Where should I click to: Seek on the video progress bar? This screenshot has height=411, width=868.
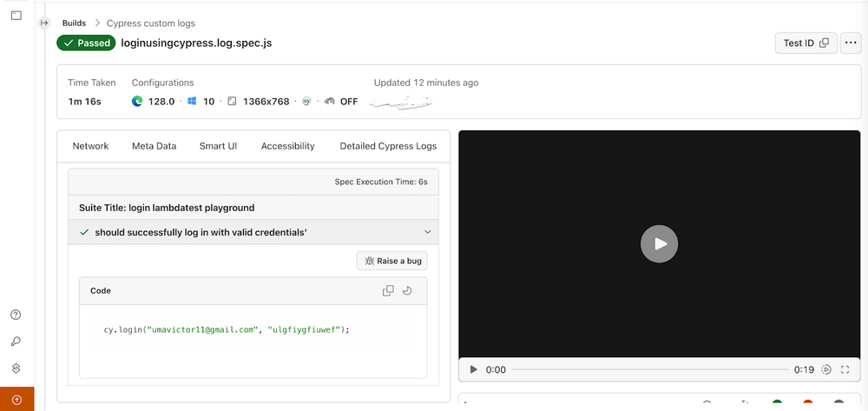click(650, 369)
